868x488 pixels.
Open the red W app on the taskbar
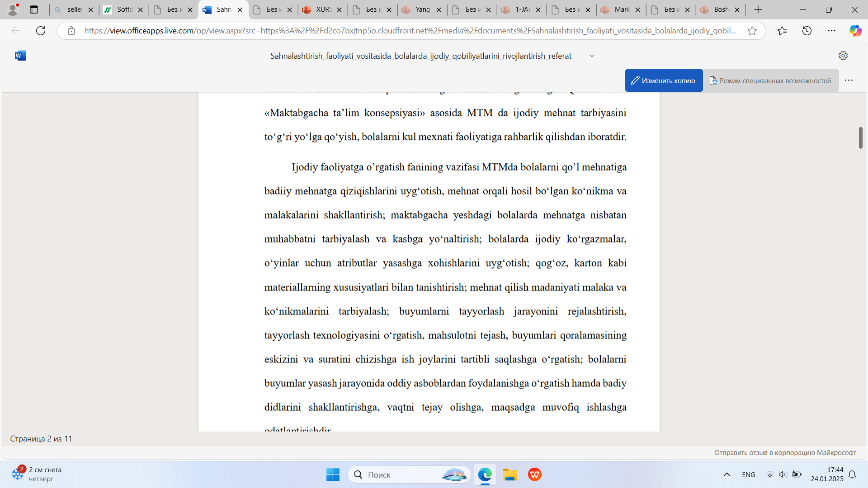[535, 474]
